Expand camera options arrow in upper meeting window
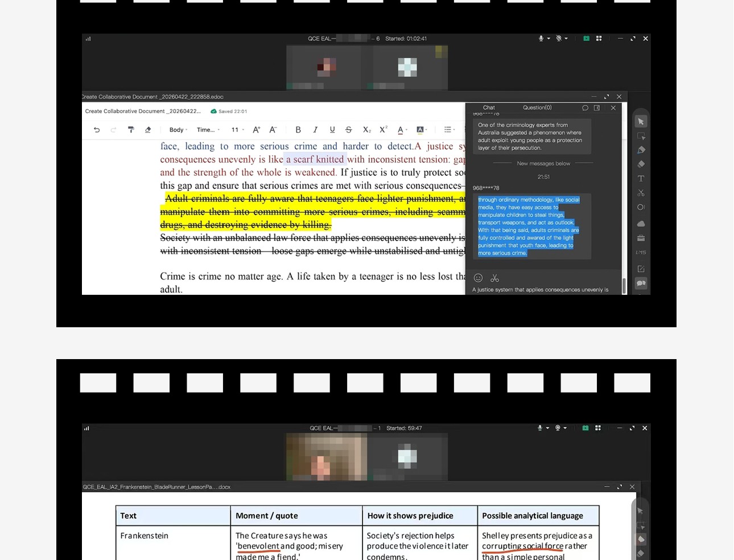734x560 pixels. coord(566,39)
